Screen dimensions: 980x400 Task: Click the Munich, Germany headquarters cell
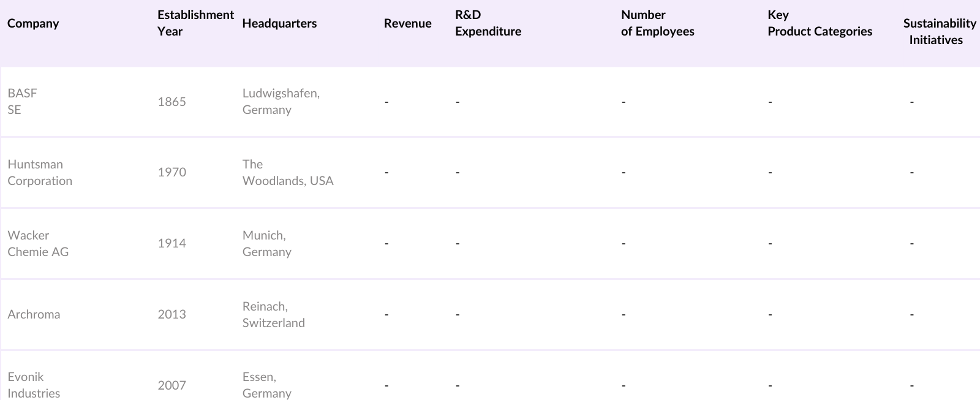point(266,243)
